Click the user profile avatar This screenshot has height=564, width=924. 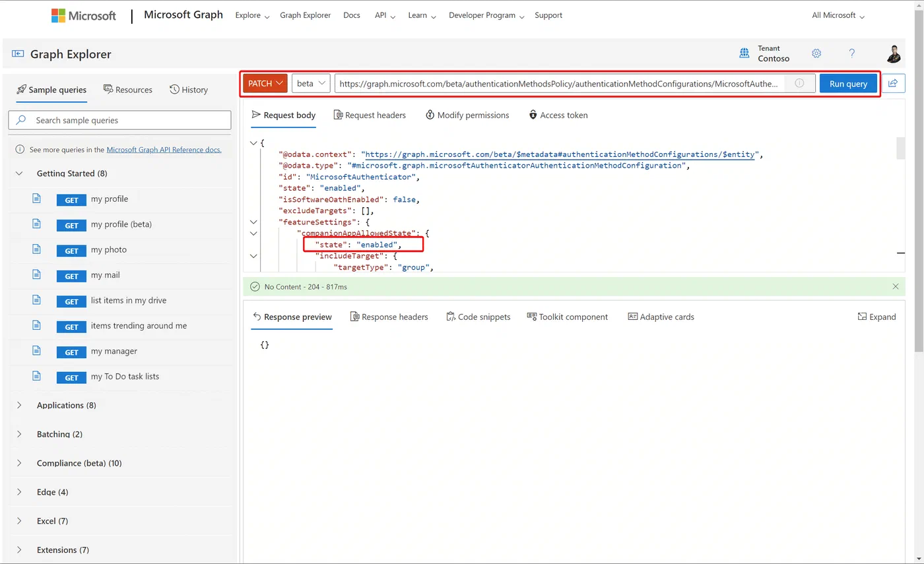[x=894, y=53]
